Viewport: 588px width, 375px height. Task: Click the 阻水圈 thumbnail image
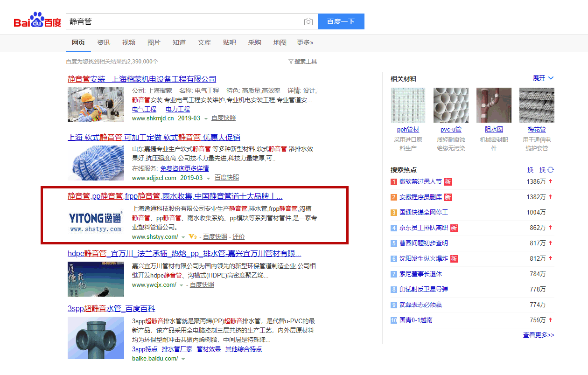(494, 105)
